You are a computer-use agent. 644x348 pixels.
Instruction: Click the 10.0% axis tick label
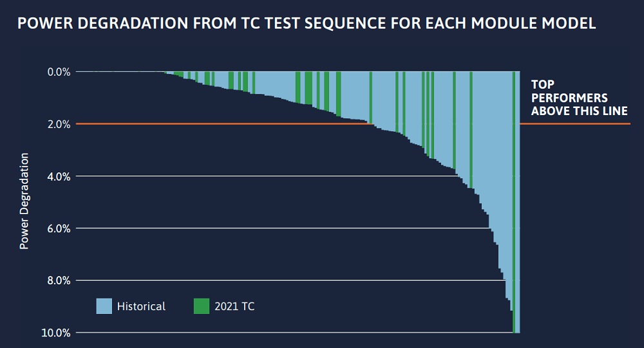[56, 333]
